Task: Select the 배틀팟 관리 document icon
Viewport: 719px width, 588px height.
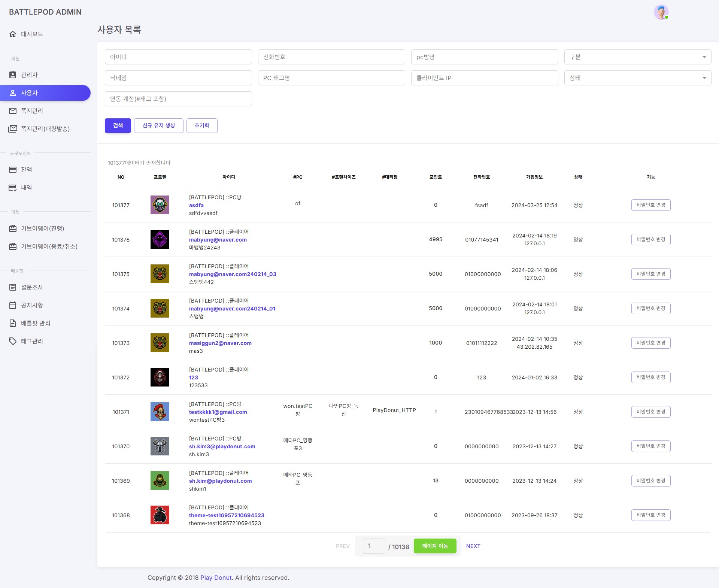Action: (13, 323)
